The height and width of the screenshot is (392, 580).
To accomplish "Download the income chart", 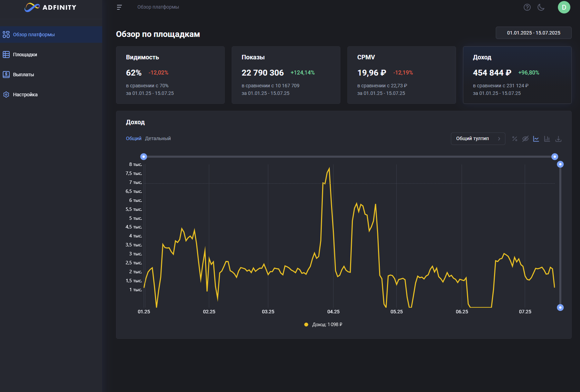I will [558, 139].
